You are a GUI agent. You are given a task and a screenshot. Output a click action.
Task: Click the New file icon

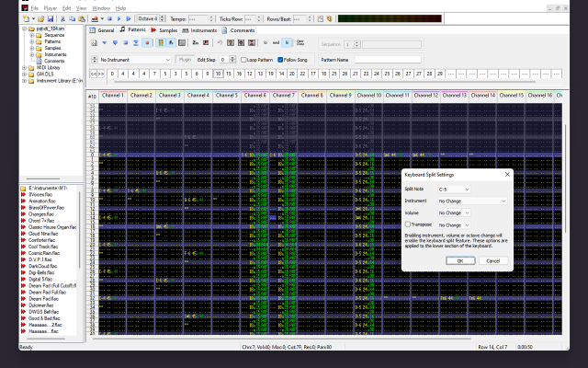[x=26, y=18]
